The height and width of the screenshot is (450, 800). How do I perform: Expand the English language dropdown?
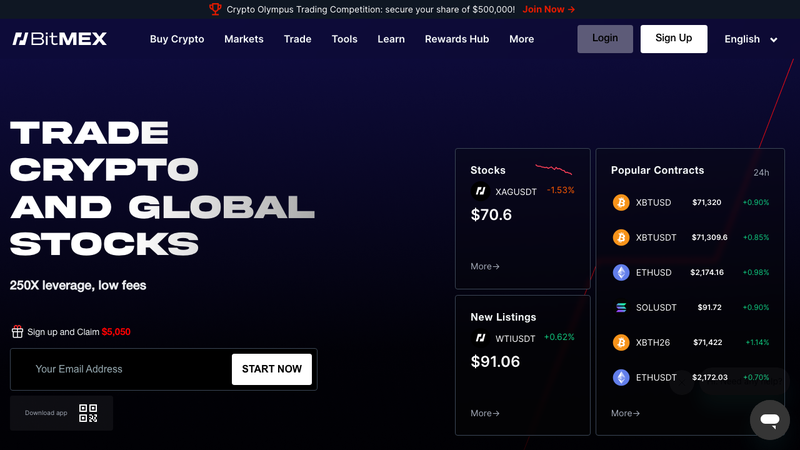[x=751, y=39]
